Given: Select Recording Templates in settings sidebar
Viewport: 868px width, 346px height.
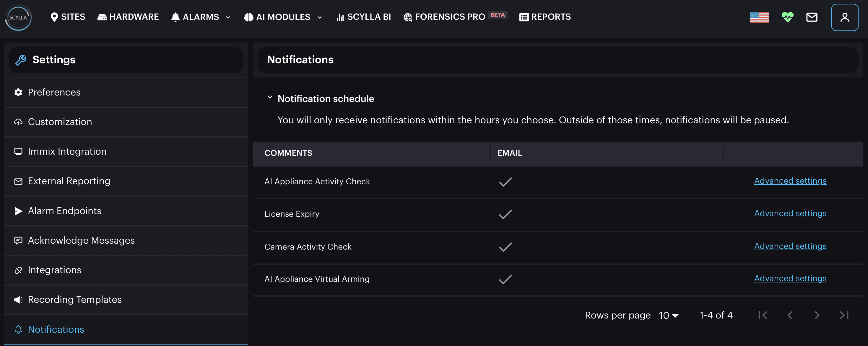Looking at the screenshot, I should point(126,300).
